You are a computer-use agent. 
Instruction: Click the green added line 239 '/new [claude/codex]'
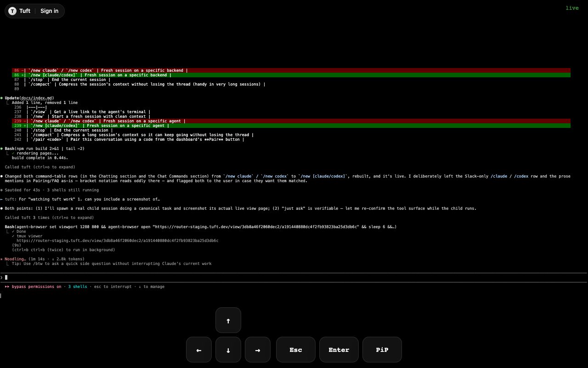[291, 126]
